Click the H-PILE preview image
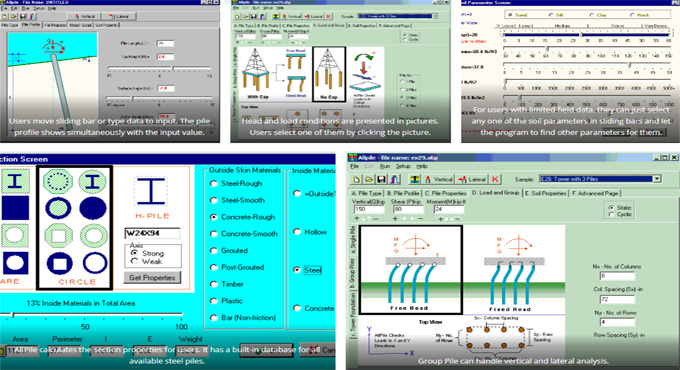The height and width of the screenshot is (370, 680). pyautogui.click(x=151, y=191)
